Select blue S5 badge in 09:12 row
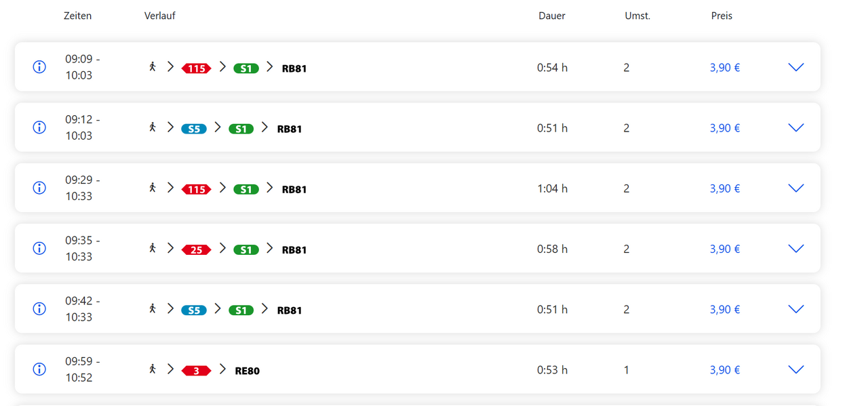 194,129
